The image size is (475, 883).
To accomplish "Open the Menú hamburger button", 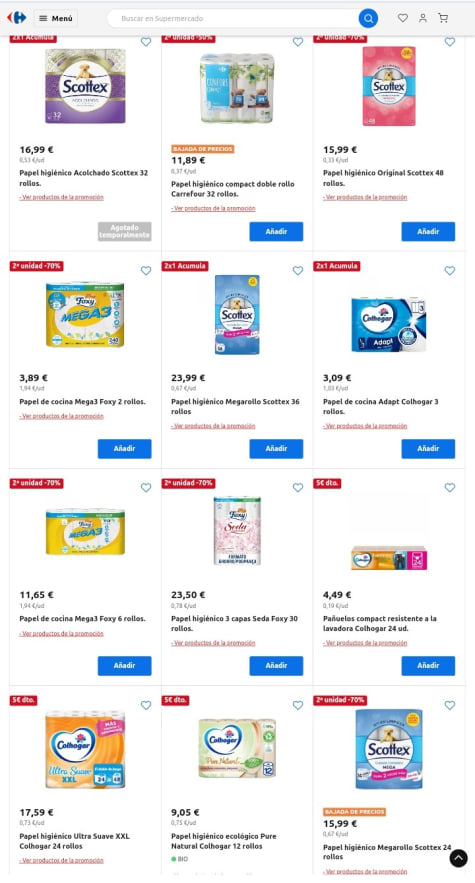I will click(x=55, y=18).
